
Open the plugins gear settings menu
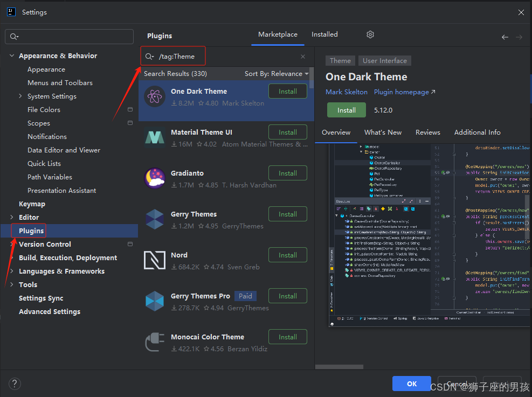(x=370, y=34)
